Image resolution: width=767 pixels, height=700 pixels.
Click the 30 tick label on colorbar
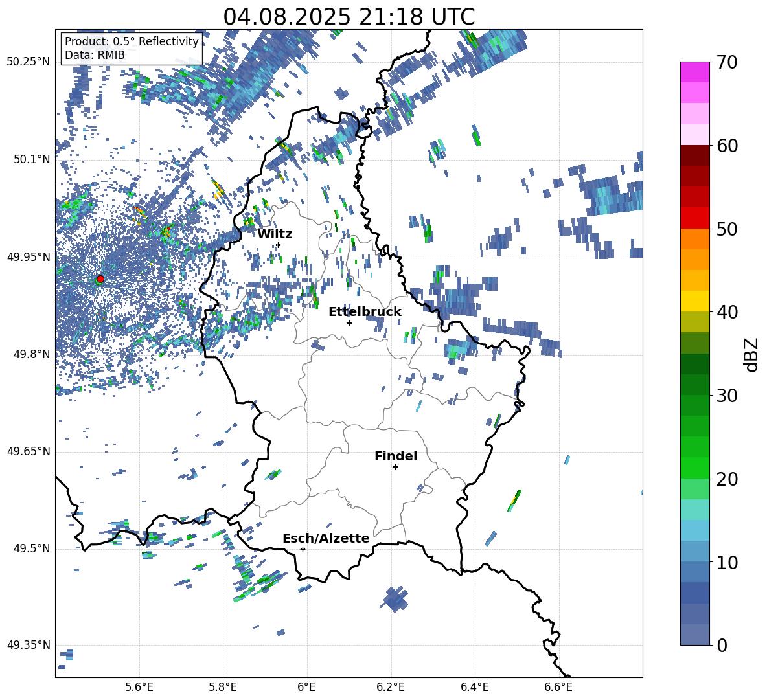(727, 396)
